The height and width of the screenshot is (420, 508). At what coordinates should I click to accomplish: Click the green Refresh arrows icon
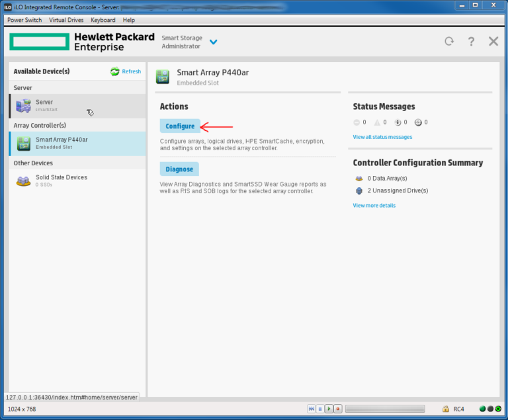[x=114, y=71]
